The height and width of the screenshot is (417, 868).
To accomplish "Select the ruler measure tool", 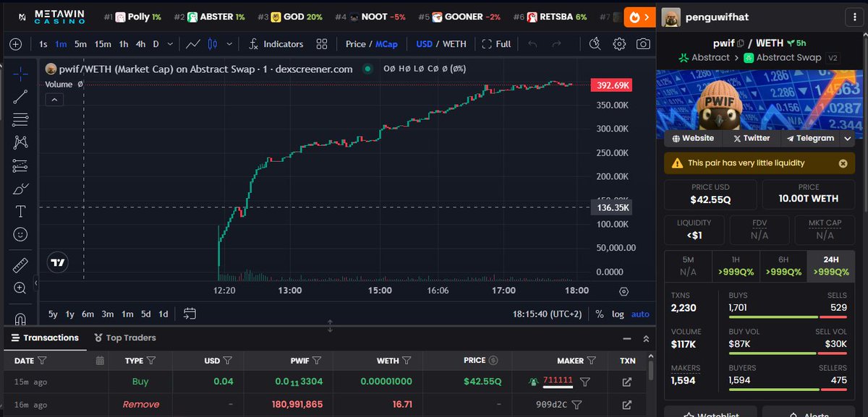I will pos(20,265).
